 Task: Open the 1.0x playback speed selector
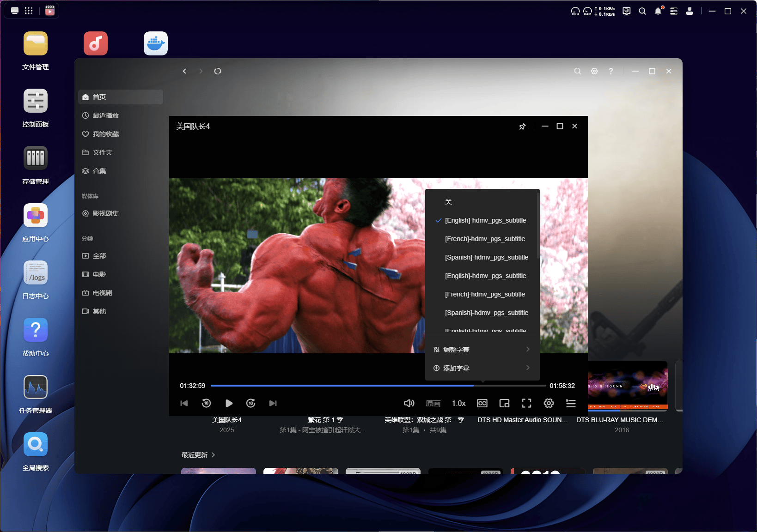click(x=458, y=403)
